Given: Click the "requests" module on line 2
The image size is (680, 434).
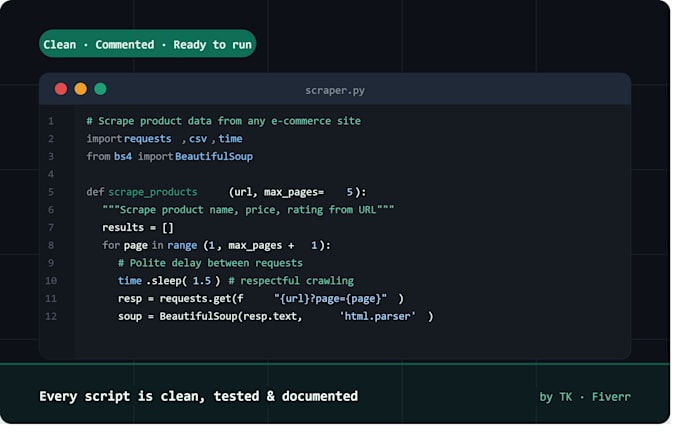Looking at the screenshot, I should pyautogui.click(x=148, y=139).
